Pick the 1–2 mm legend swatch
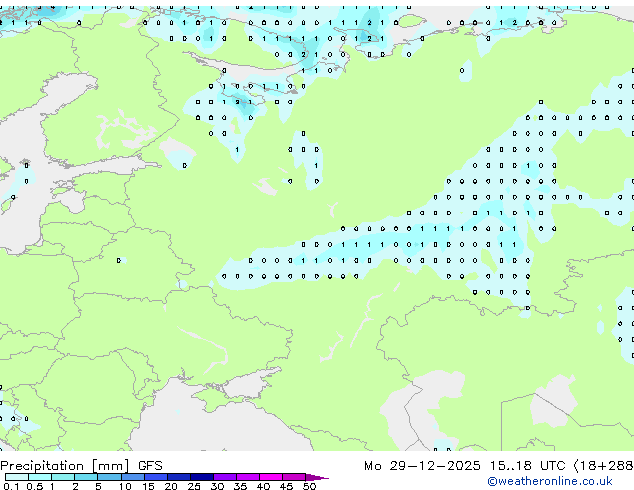The image size is (634, 490). [x=63, y=477]
